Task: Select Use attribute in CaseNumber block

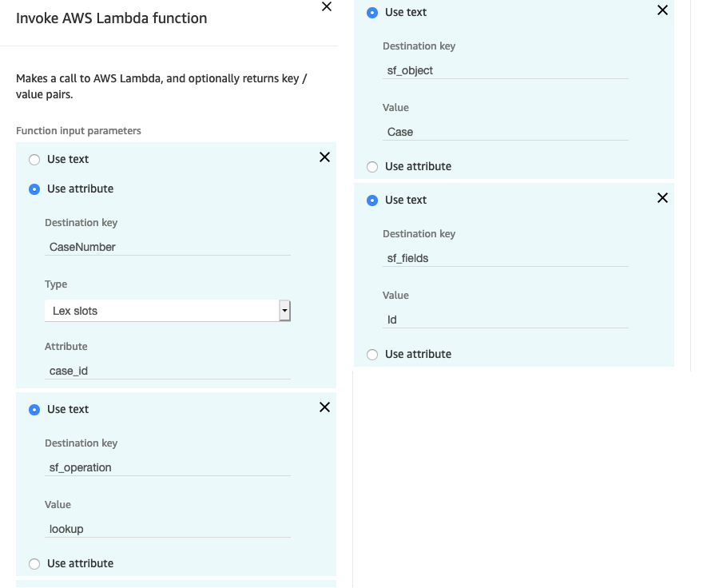Action: (x=34, y=189)
